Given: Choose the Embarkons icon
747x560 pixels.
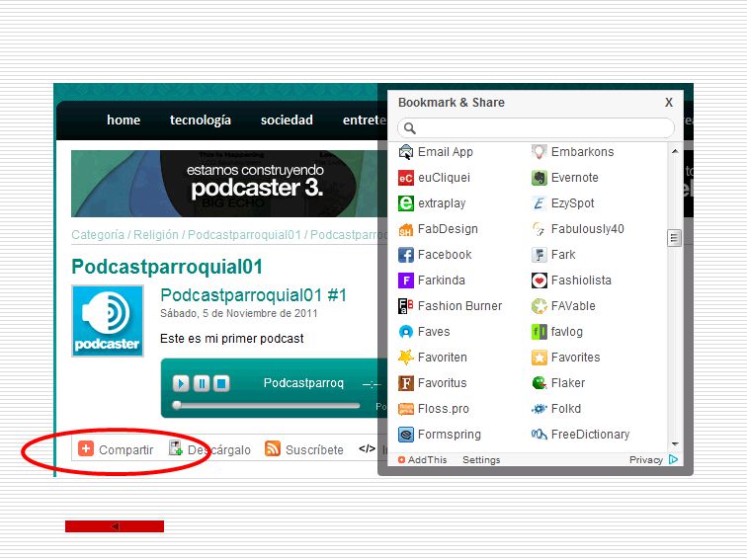Looking at the screenshot, I should [539, 152].
